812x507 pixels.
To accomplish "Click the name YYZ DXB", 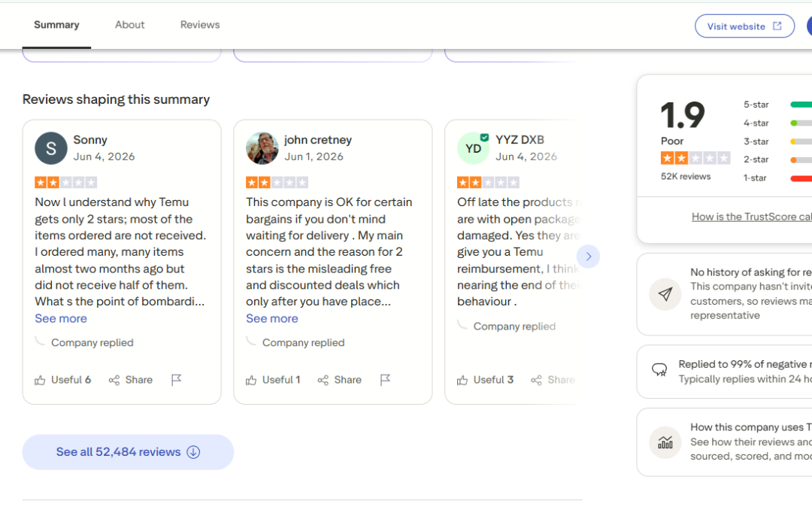I will point(520,140).
